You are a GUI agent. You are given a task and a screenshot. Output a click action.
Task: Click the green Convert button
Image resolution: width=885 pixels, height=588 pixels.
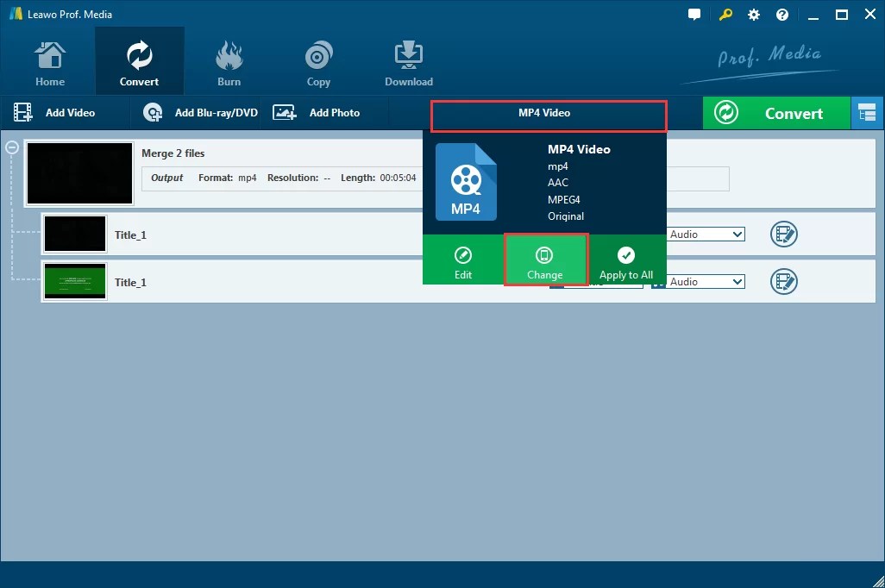click(776, 113)
